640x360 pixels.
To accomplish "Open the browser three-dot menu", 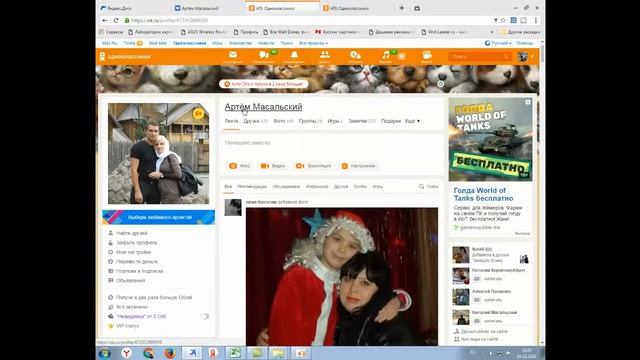I will click(536, 20).
